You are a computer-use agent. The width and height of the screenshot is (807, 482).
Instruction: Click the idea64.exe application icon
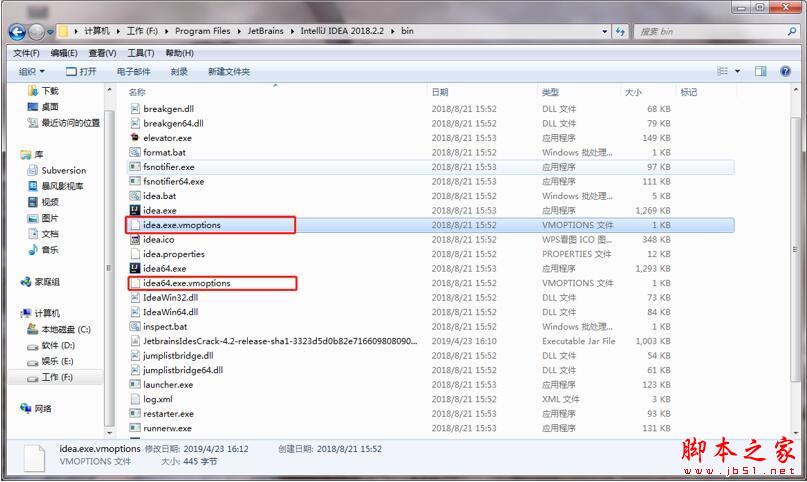coord(135,268)
